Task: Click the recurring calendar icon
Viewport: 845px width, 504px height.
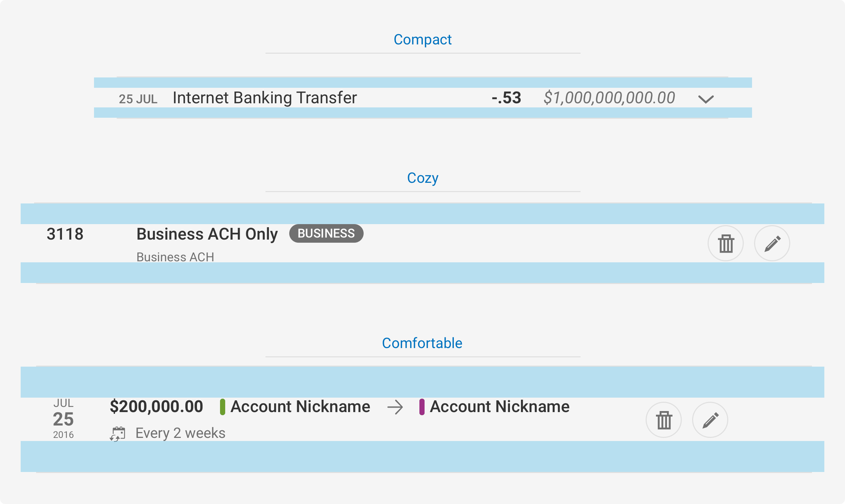Action: pyautogui.click(x=117, y=433)
